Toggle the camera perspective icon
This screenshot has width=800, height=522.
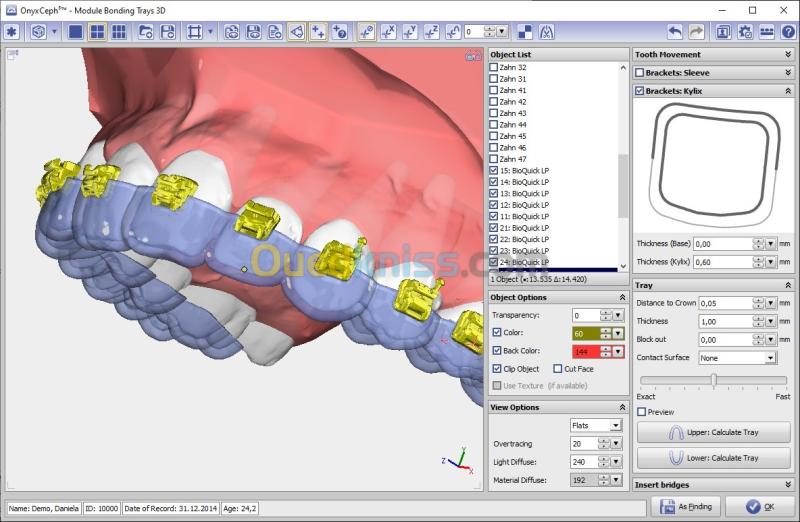click(x=296, y=32)
